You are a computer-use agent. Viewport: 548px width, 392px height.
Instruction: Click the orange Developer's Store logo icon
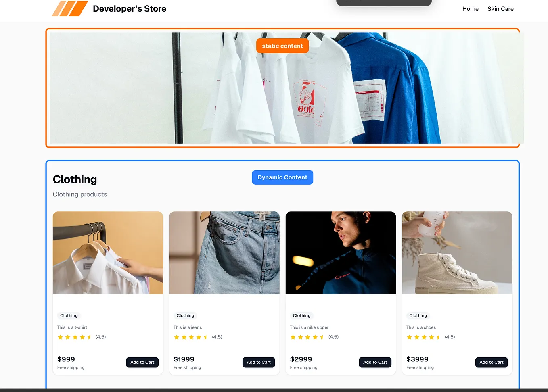coord(69,8)
